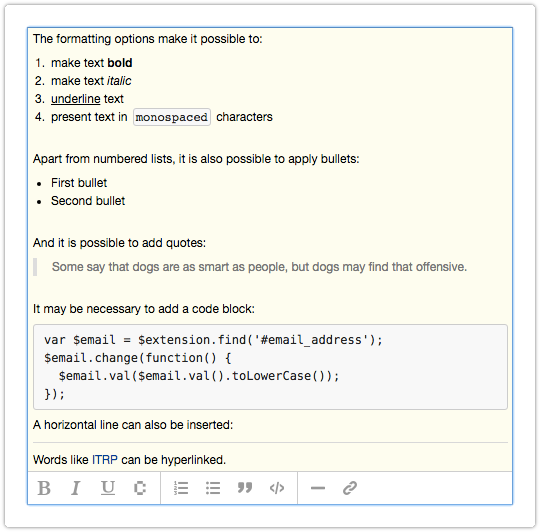Click the underlined word underline
Image resolution: width=540 pixels, height=532 pixels.
[75, 99]
